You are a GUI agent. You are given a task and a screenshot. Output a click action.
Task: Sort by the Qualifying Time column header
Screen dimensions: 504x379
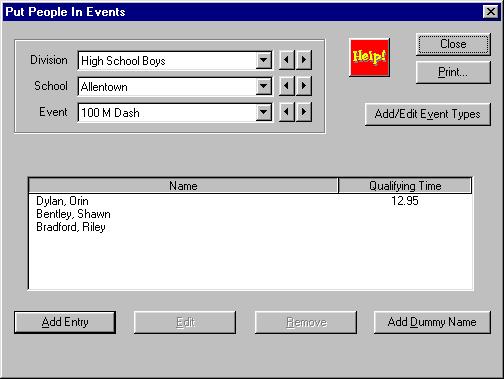point(405,186)
